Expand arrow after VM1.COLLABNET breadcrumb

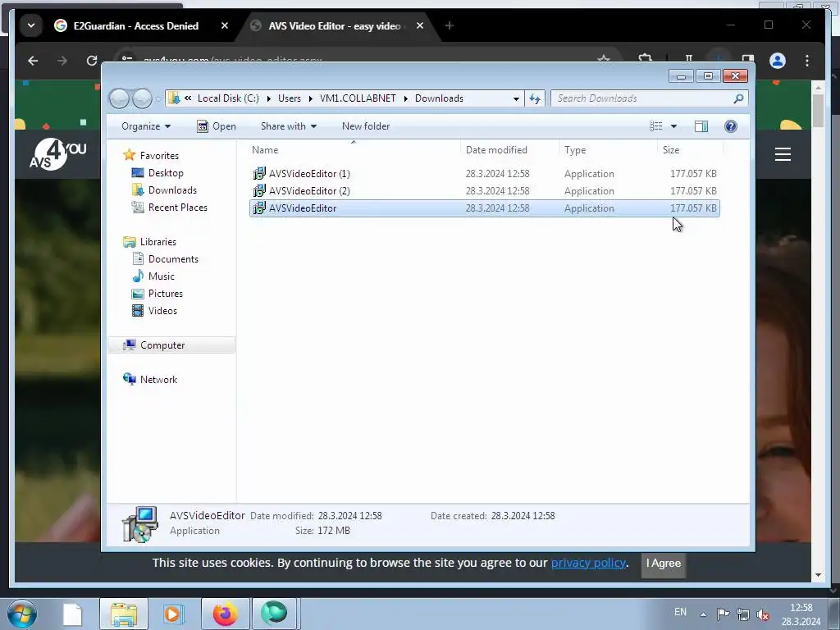pos(405,98)
